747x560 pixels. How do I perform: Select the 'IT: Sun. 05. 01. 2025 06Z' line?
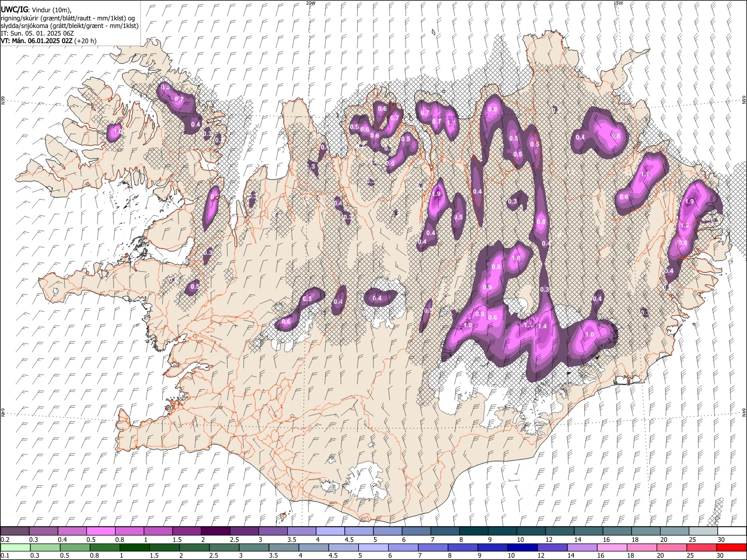point(37,33)
